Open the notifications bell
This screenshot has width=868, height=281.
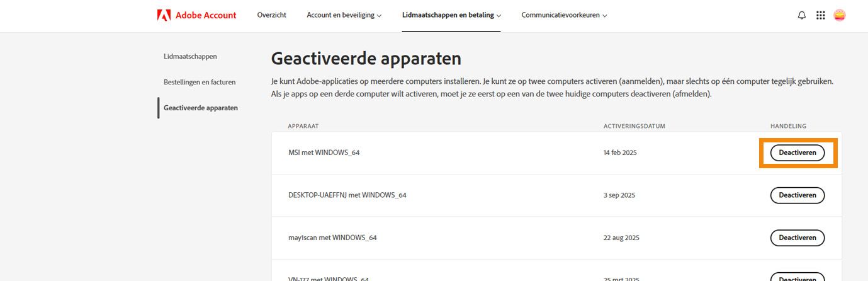coord(801,16)
